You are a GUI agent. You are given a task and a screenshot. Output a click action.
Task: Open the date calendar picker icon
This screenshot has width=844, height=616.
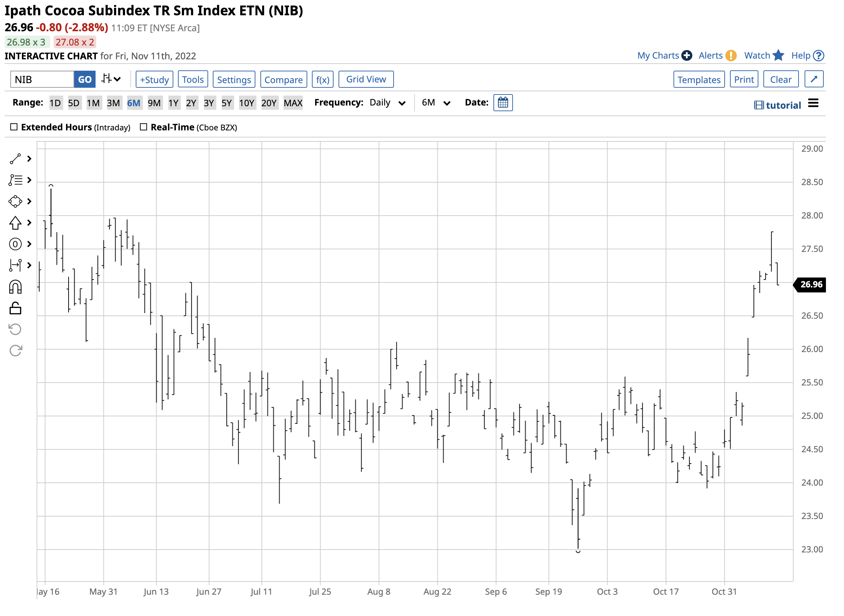[503, 103]
